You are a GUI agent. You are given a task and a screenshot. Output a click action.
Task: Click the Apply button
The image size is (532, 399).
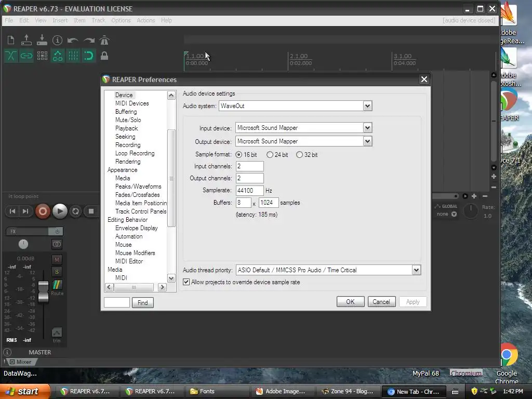(x=413, y=302)
